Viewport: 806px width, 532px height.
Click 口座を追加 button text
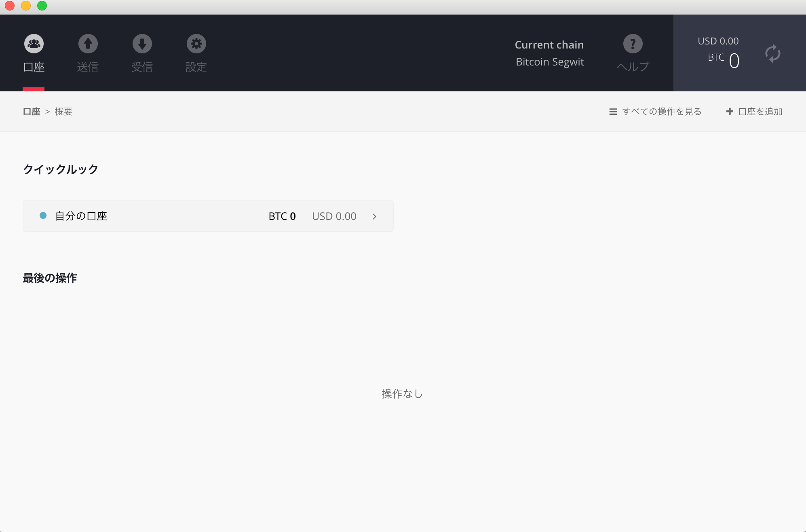(x=760, y=112)
